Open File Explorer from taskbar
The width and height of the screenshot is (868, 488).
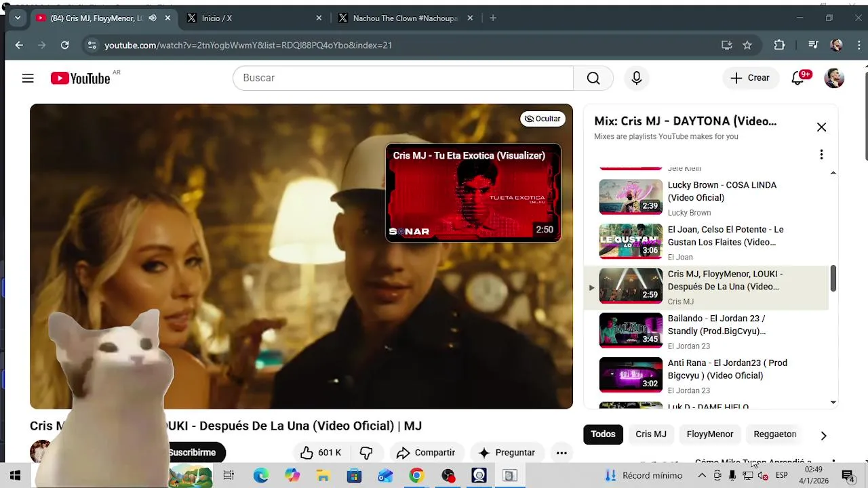(323, 476)
